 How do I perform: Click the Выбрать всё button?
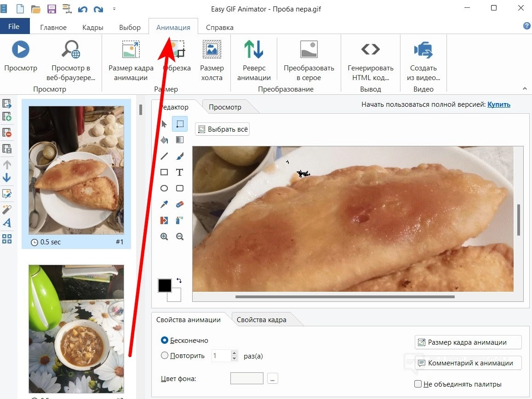pos(223,129)
